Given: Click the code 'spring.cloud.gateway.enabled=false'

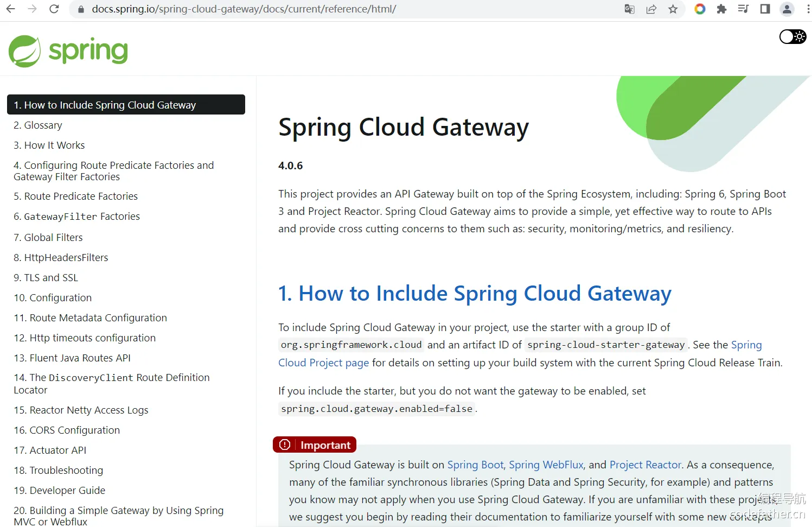Looking at the screenshot, I should (377, 409).
